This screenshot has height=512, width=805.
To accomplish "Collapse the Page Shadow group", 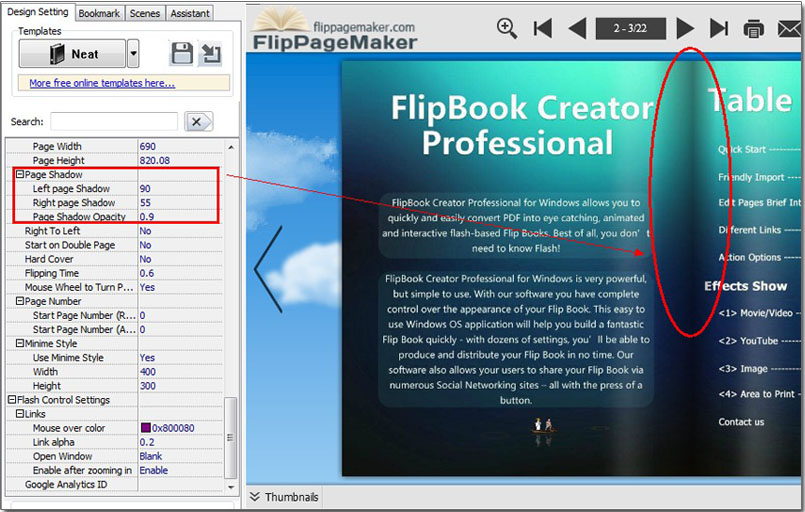I will pos(20,174).
